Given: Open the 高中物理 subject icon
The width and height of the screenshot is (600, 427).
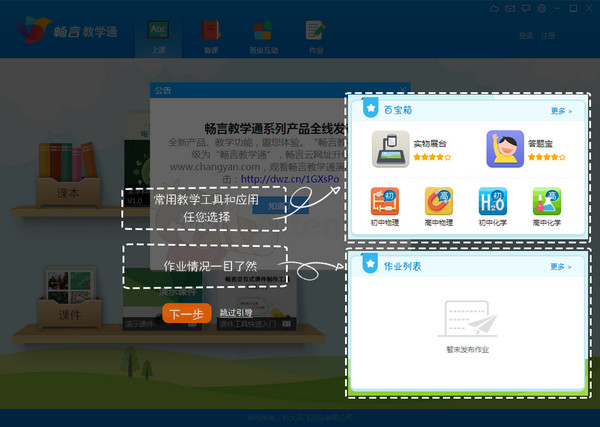Looking at the screenshot, I should [438, 202].
